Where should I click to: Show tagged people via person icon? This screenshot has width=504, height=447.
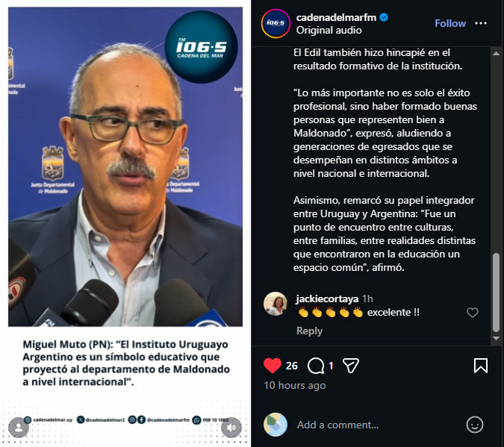(19, 428)
